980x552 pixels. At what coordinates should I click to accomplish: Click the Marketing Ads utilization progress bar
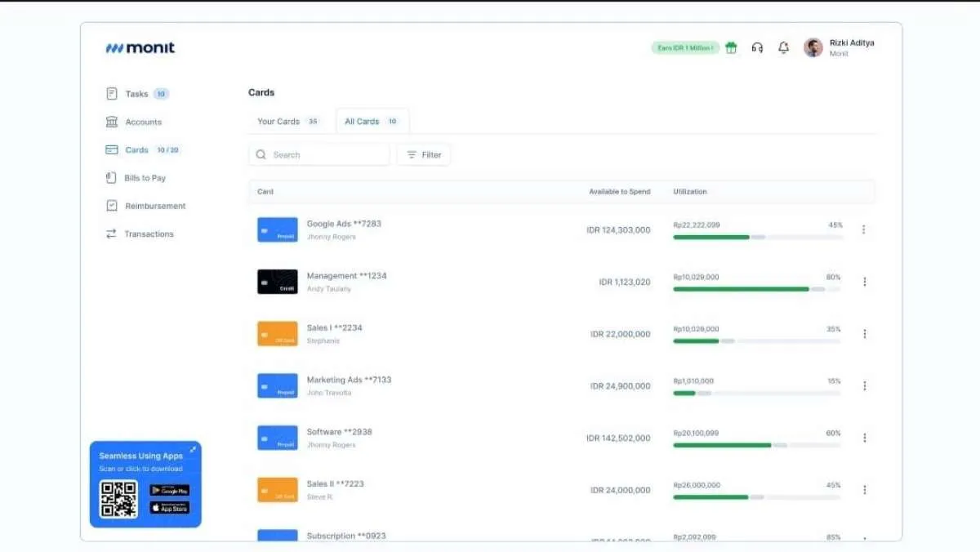[x=757, y=394]
